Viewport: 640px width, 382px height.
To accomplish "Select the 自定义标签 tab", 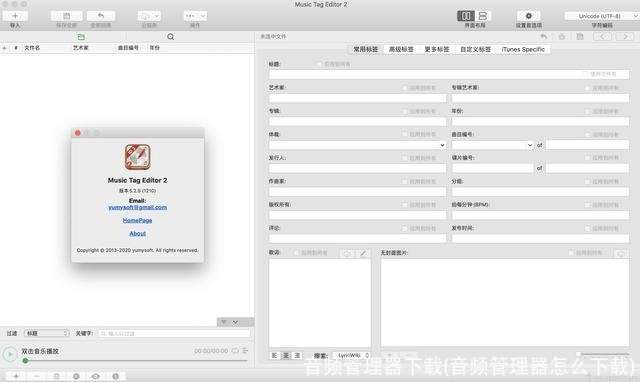I will (x=476, y=49).
